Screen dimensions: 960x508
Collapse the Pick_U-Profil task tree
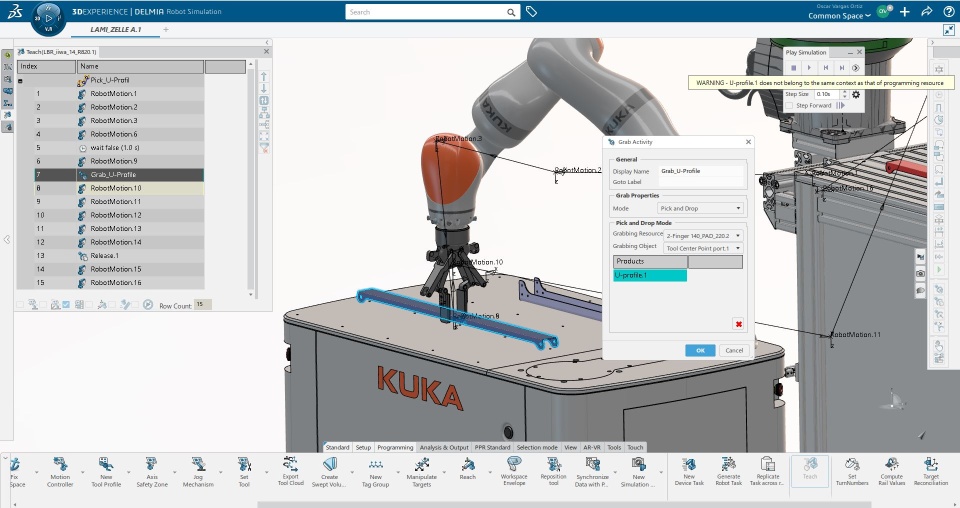(21, 80)
